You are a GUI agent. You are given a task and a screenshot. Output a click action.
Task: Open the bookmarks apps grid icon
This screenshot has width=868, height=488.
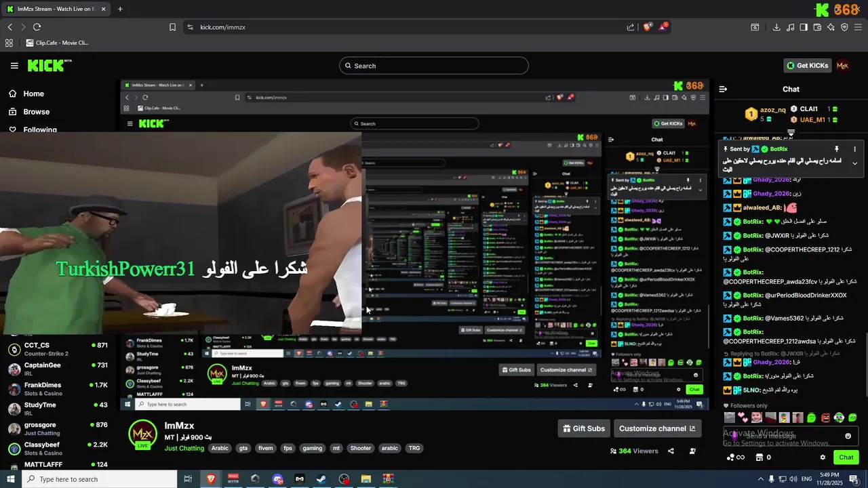pyautogui.click(x=9, y=43)
